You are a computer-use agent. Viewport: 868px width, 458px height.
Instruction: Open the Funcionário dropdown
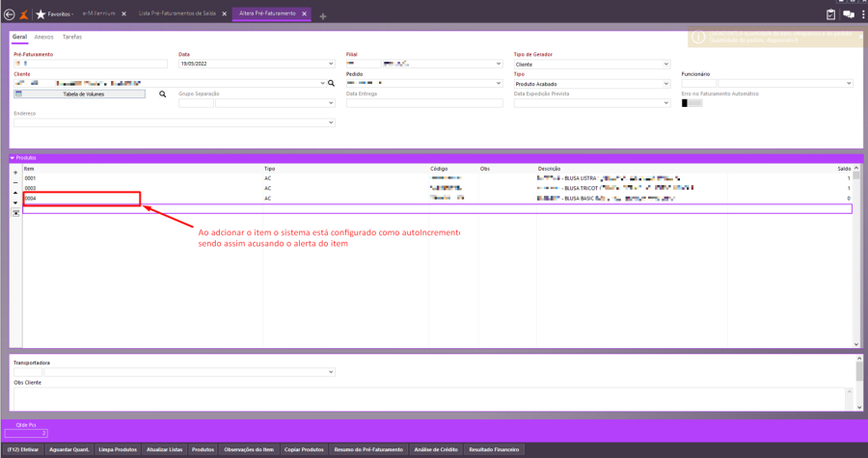click(x=849, y=84)
